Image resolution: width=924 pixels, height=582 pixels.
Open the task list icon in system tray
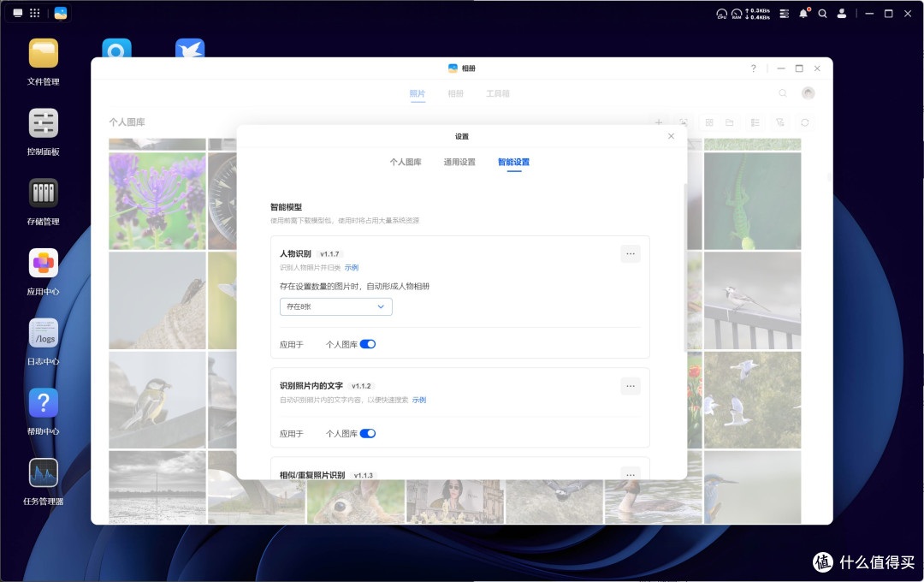[x=785, y=14]
